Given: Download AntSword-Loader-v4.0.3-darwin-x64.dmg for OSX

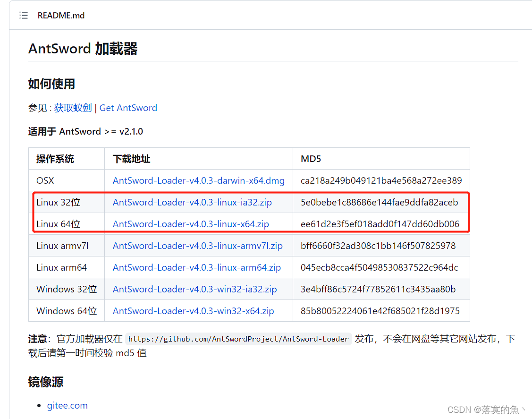Looking at the screenshot, I should 198,180.
